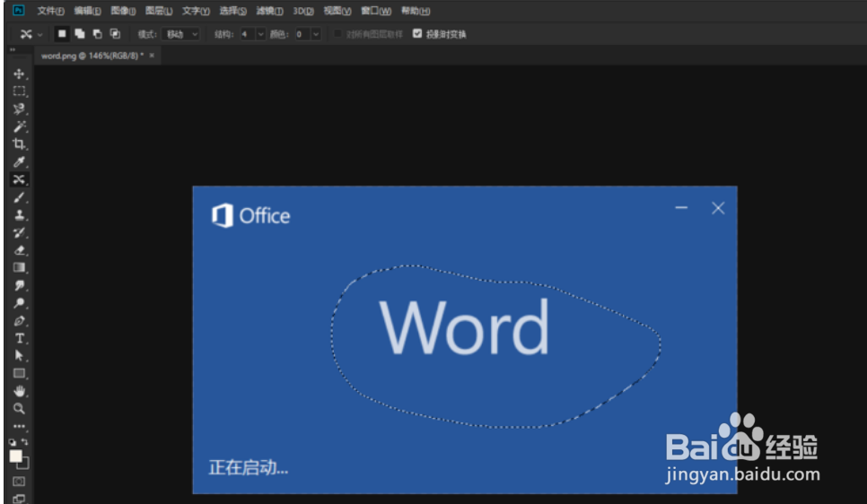Screen dimensions: 867x504
Task: Open the Window menu
Action: 376,11
